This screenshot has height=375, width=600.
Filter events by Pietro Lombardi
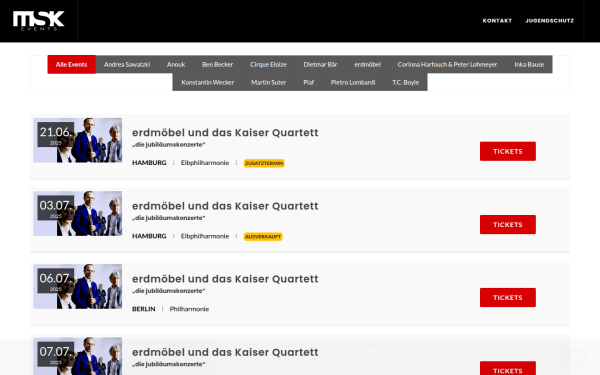click(353, 82)
